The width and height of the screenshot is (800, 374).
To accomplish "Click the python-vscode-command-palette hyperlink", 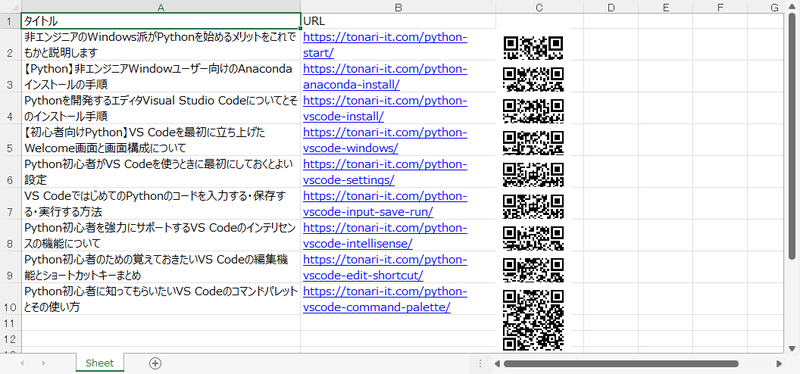I will click(385, 300).
